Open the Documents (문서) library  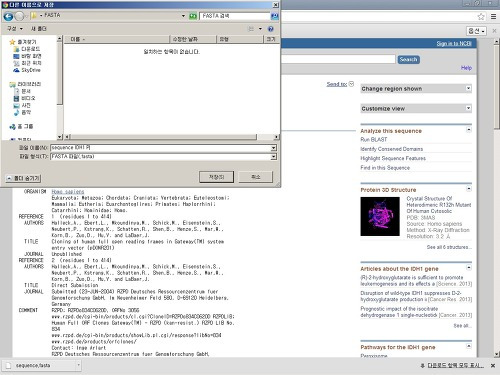click(22, 91)
